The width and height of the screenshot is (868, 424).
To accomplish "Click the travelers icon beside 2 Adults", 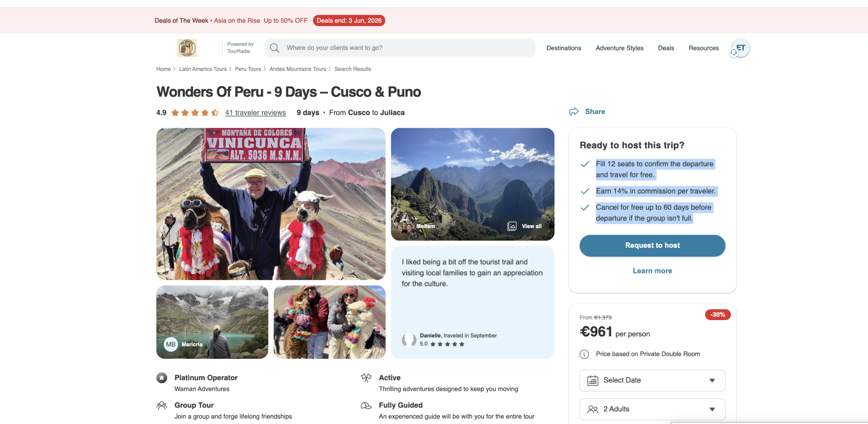I will click(593, 409).
